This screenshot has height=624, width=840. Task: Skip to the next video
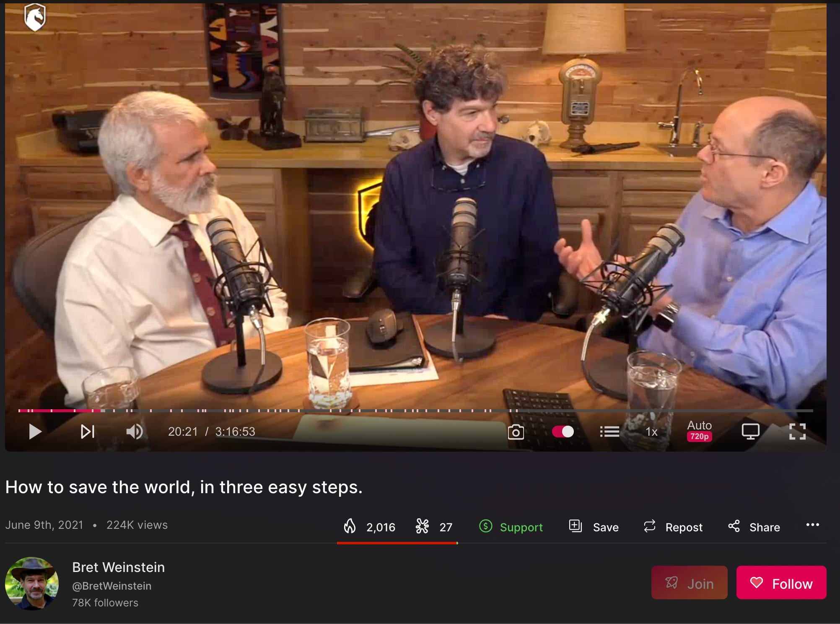point(87,432)
